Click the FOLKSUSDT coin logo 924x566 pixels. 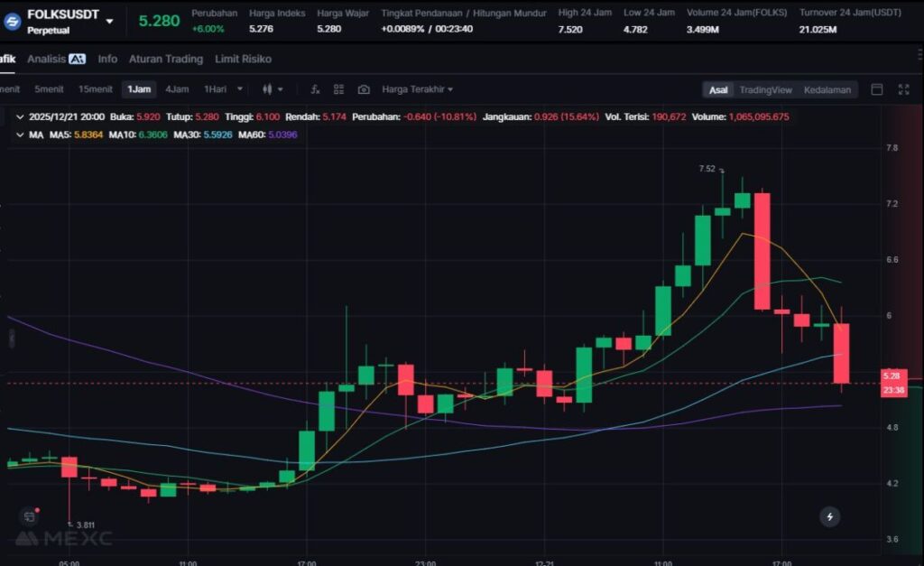pyautogui.click(x=13, y=21)
